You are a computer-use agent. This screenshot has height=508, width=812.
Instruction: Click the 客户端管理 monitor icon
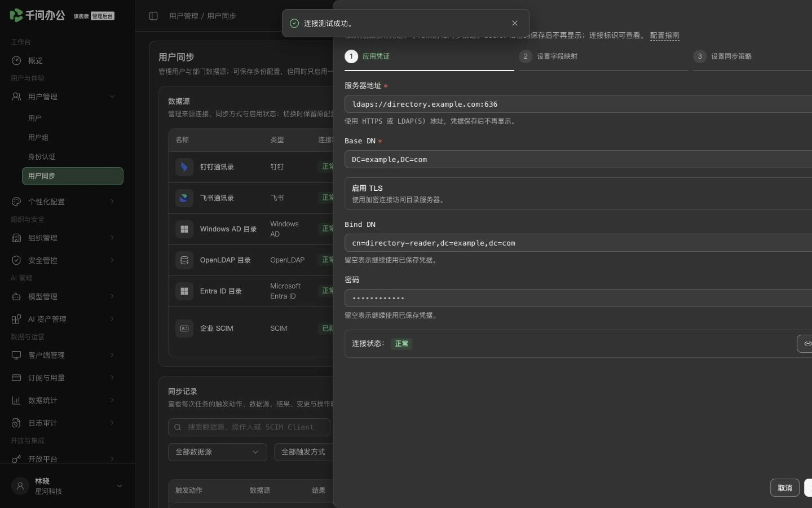coord(16,355)
